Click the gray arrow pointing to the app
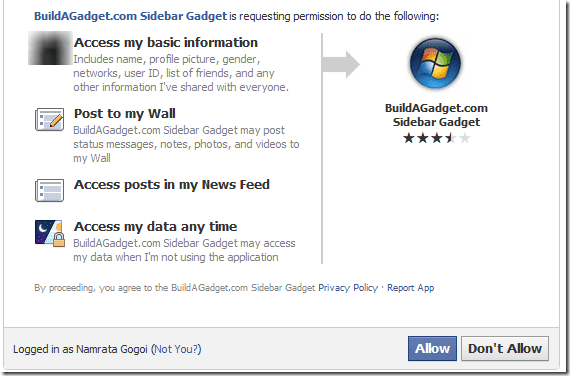The height and width of the screenshot is (376, 570). click(x=341, y=64)
